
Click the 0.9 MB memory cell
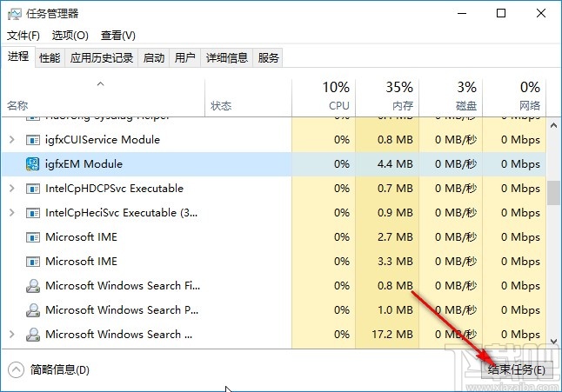tap(387, 213)
